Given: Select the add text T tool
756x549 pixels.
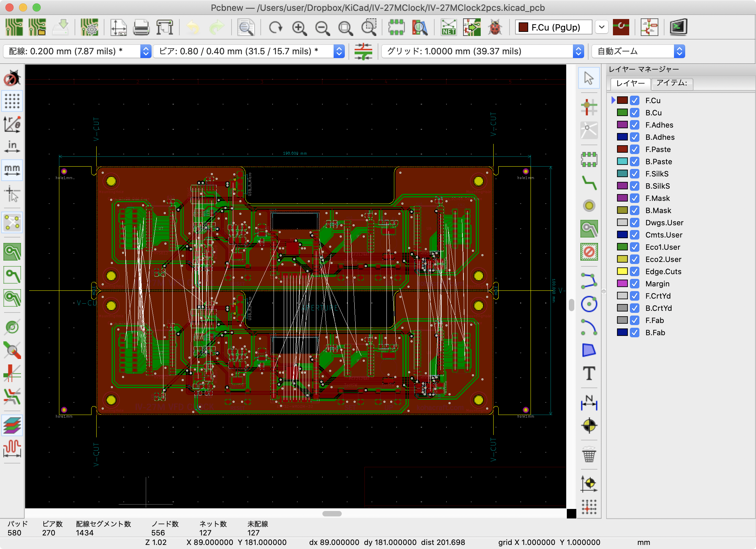Looking at the screenshot, I should (589, 374).
